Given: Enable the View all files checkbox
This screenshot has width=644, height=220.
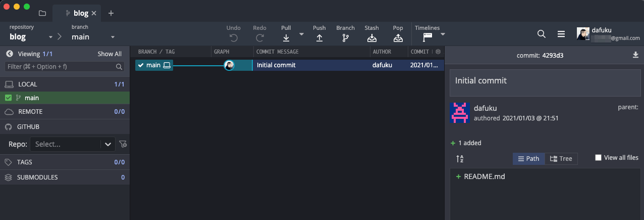Looking at the screenshot, I should click(x=598, y=158).
